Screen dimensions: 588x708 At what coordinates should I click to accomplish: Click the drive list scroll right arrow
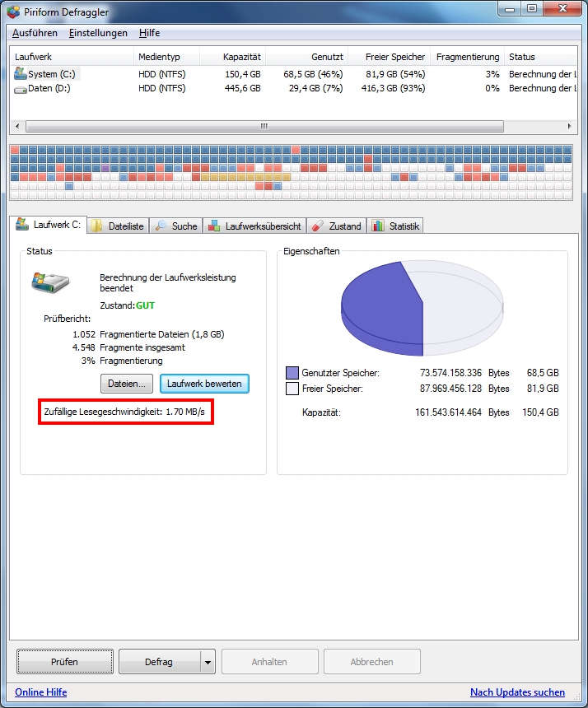pos(570,126)
